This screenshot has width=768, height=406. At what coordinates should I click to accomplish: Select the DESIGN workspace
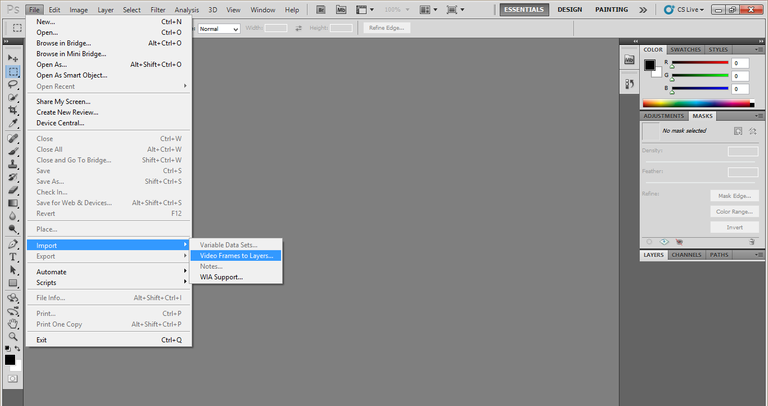570,9
